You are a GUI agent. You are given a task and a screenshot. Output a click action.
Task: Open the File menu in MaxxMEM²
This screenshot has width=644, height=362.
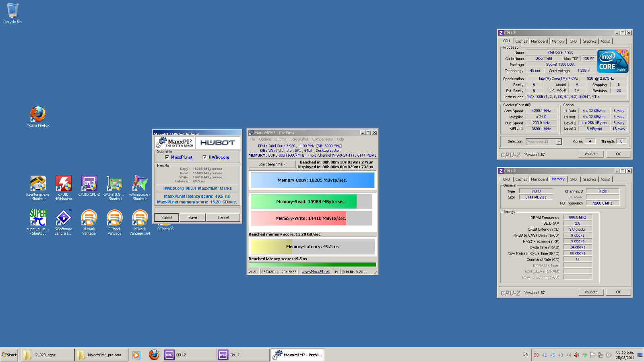[252, 139]
